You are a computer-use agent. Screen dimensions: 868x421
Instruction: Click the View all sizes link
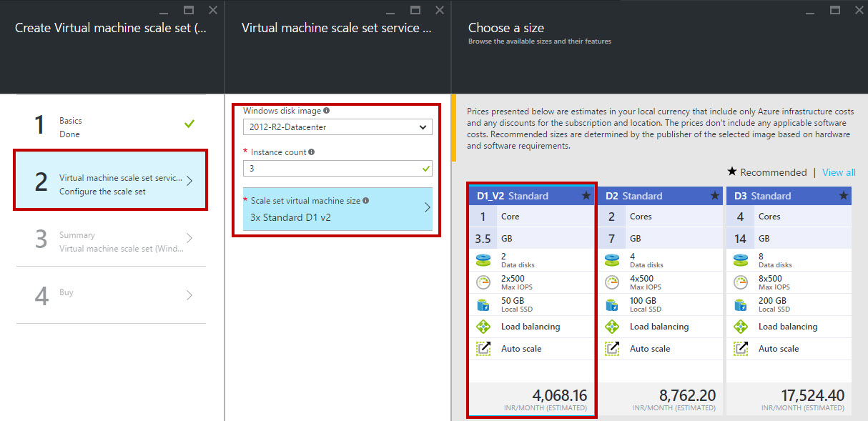coord(839,172)
